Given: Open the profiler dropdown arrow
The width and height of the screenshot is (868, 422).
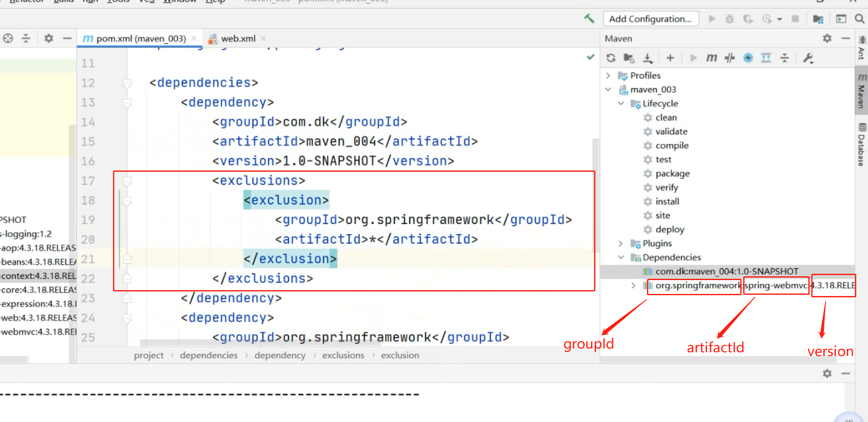Looking at the screenshot, I should [x=779, y=19].
